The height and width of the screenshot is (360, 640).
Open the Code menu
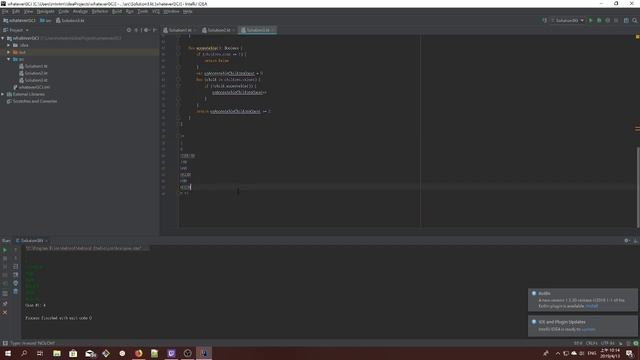(64, 12)
